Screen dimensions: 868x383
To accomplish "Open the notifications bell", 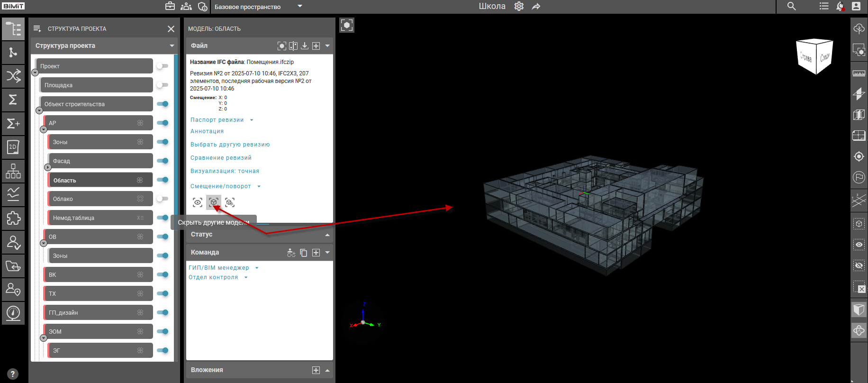I will tap(840, 6).
